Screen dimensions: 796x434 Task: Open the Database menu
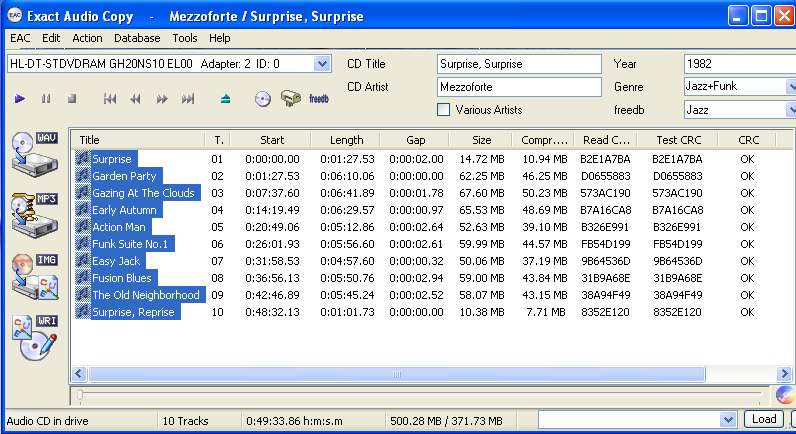tap(137, 38)
